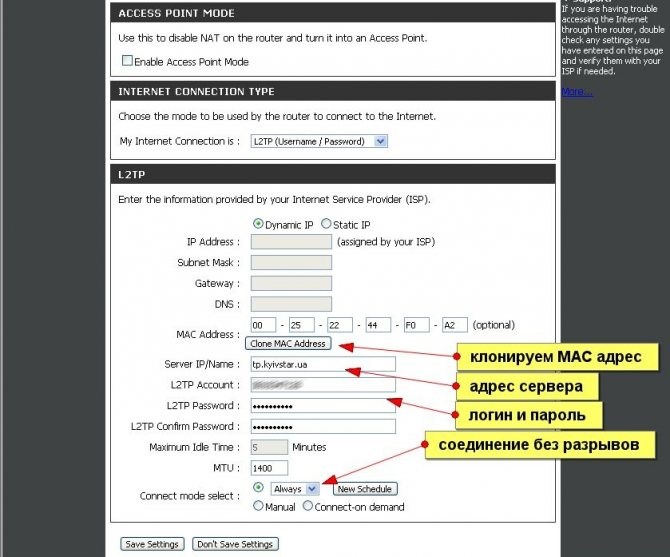The image size is (670, 557).
Task: Click the MTU input field
Action: click(269, 468)
